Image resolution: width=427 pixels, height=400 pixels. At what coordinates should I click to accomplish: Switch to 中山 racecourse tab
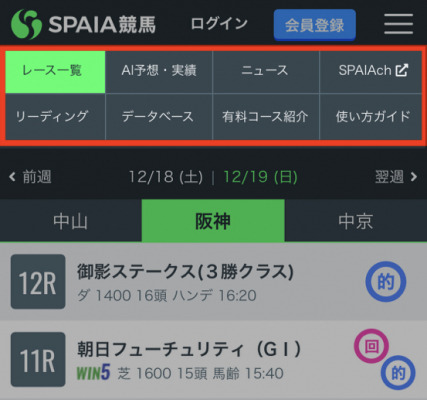pos(71,221)
